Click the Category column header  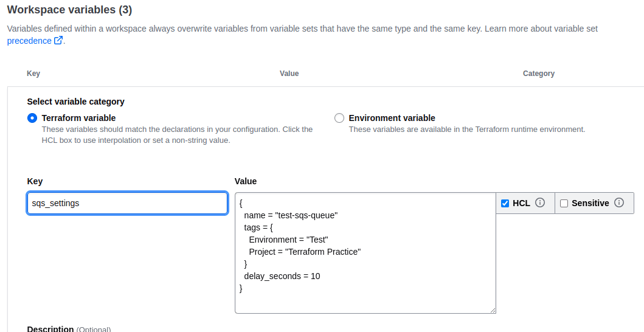(x=538, y=74)
